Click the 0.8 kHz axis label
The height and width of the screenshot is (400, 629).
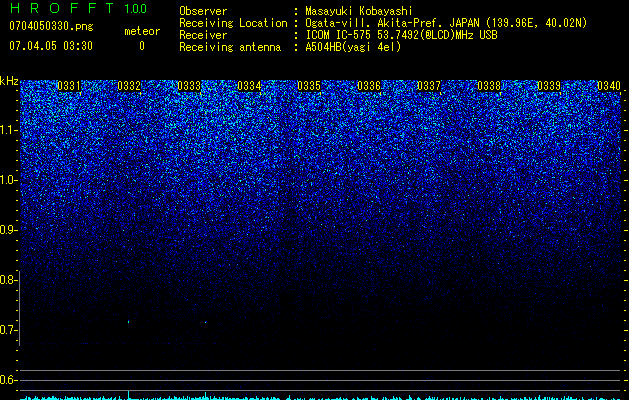(8, 280)
